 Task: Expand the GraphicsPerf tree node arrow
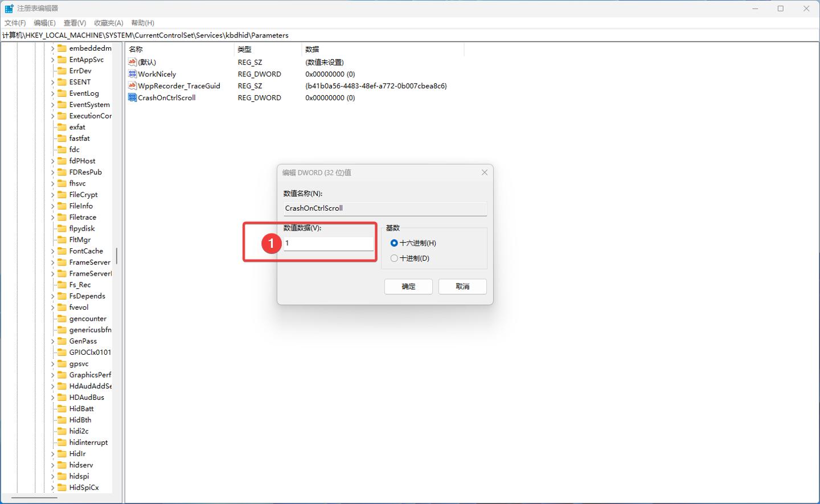click(52, 375)
